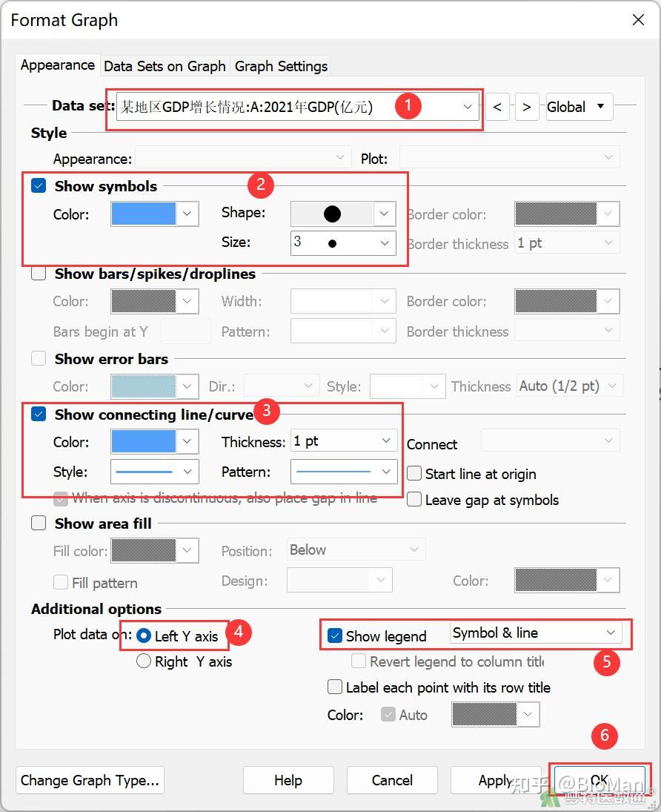This screenshot has width=661, height=812.
Task: Switch to the Data Sets on Graph tab
Action: 164,66
